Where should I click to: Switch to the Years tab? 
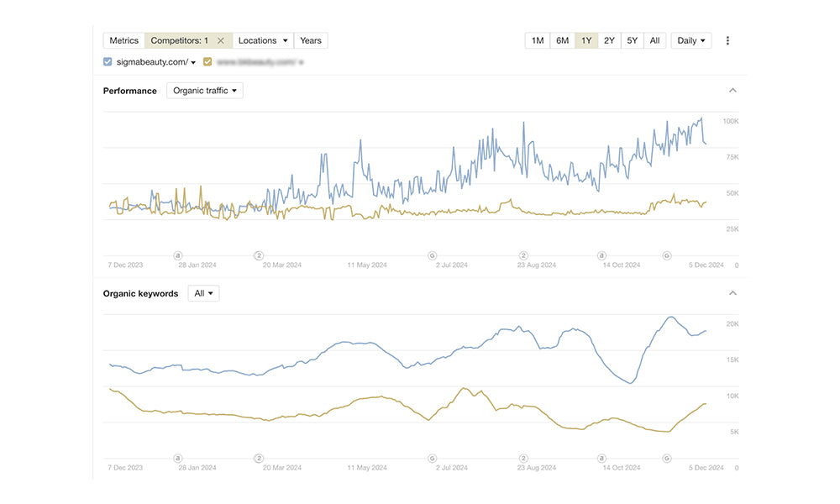(x=311, y=40)
